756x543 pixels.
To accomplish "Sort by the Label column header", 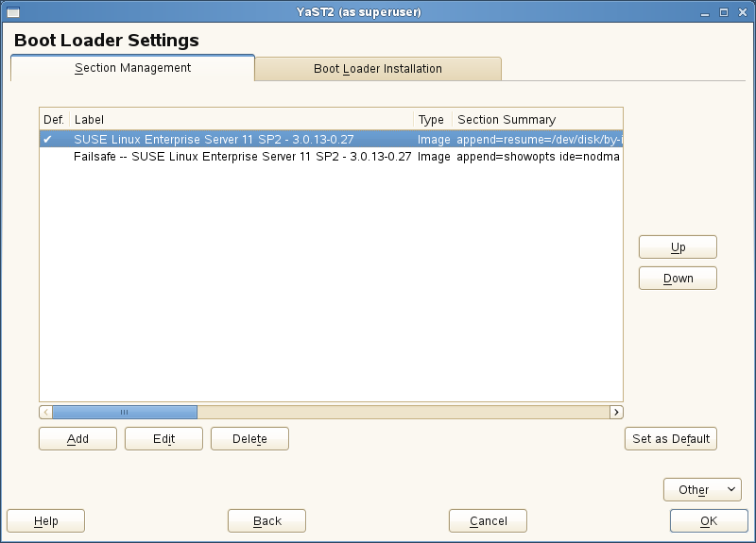I will [x=241, y=120].
